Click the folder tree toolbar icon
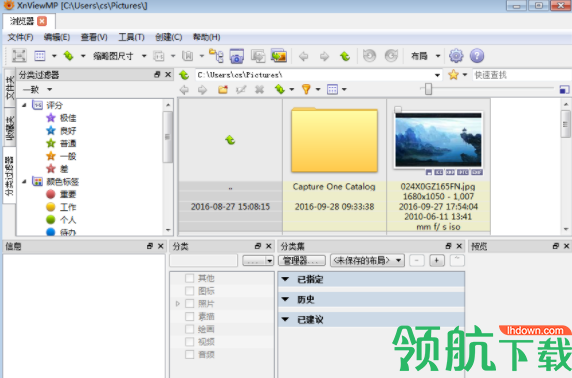572x378 pixels. click(216, 56)
